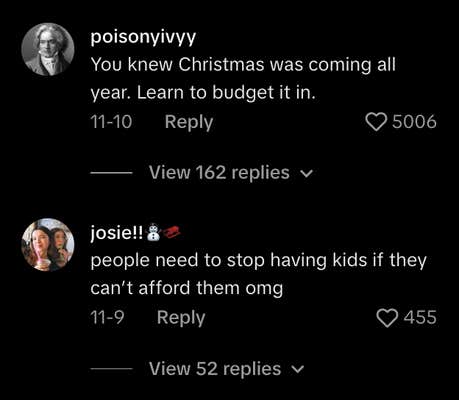Click the 455 likes count

(x=420, y=317)
